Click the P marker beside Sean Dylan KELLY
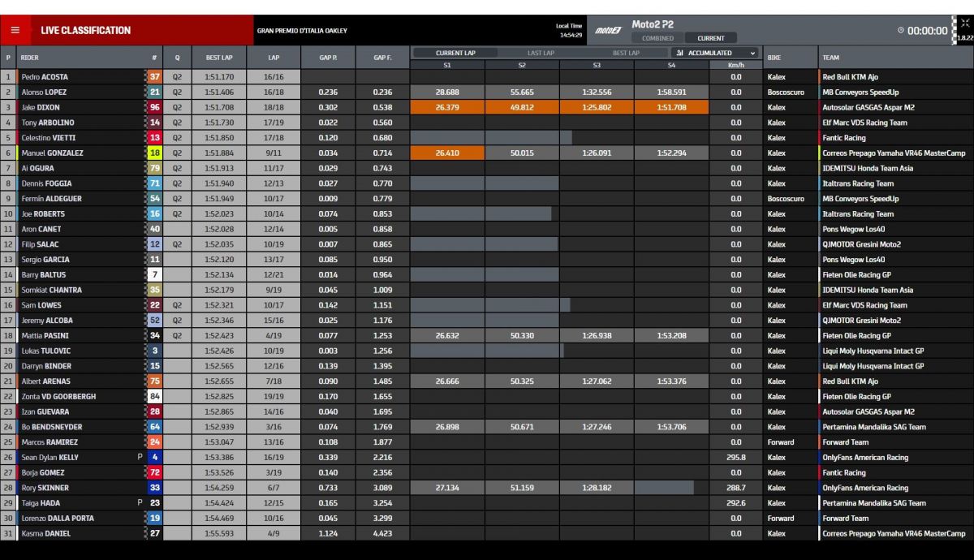 [x=140, y=457]
